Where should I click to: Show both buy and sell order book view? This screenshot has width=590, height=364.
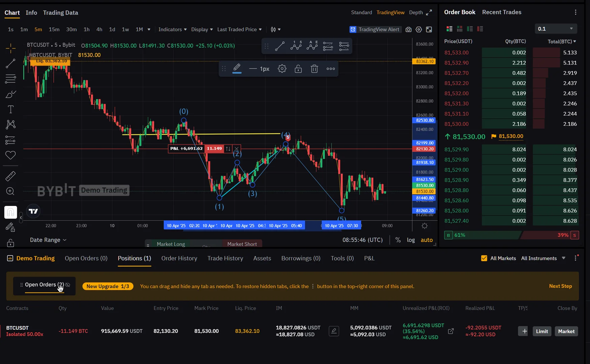449,29
